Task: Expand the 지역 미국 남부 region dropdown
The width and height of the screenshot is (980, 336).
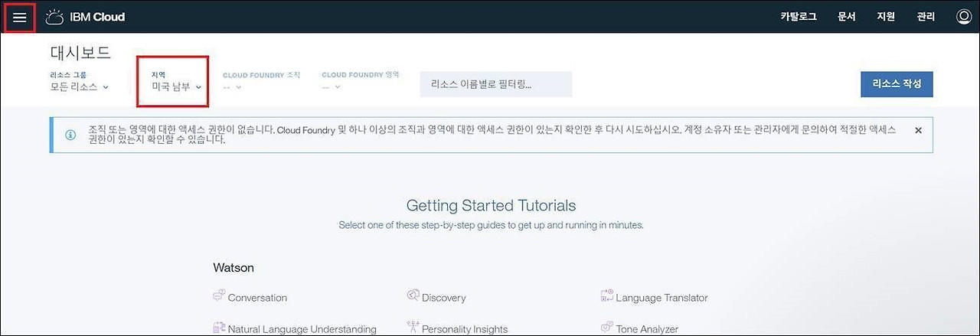Action: point(177,87)
